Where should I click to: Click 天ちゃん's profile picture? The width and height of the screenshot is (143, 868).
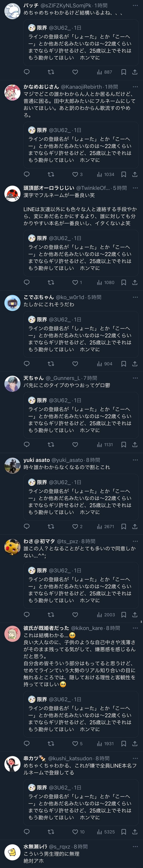click(12, 383)
